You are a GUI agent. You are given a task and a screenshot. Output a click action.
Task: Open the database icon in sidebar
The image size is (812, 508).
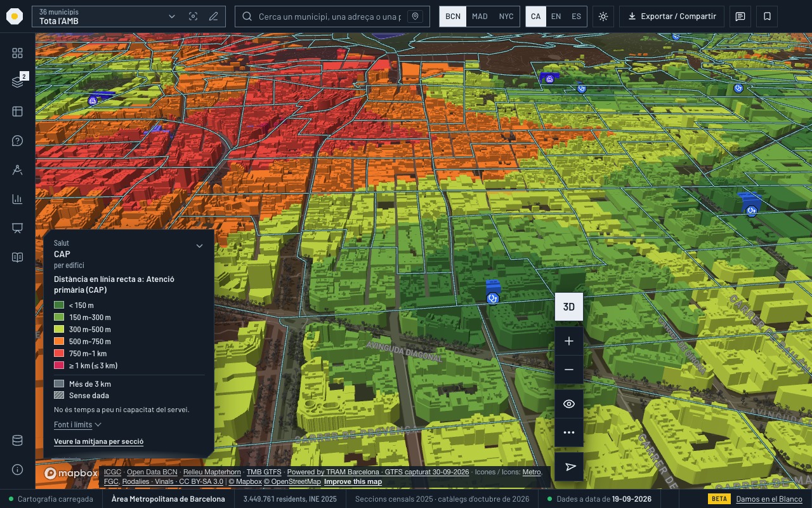(17, 441)
